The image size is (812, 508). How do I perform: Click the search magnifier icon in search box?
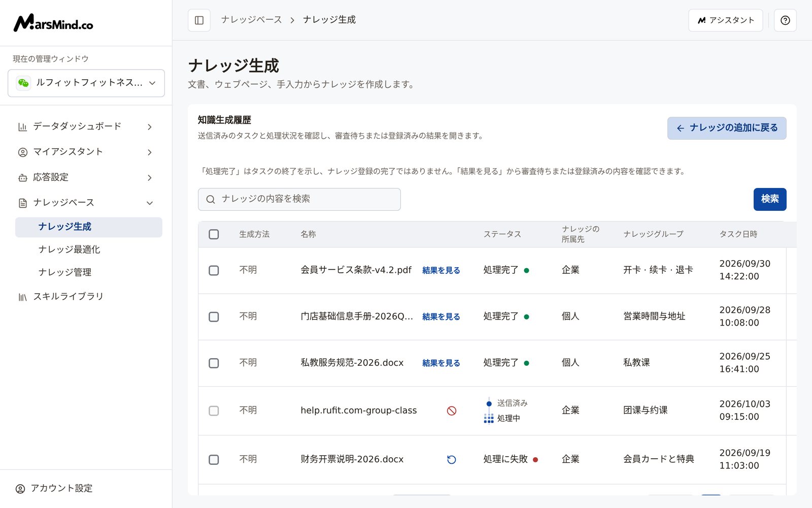[x=211, y=199]
